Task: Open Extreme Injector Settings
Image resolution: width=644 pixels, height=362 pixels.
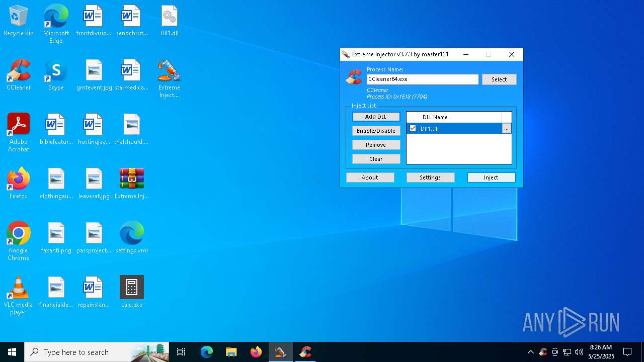Action: coord(430,177)
